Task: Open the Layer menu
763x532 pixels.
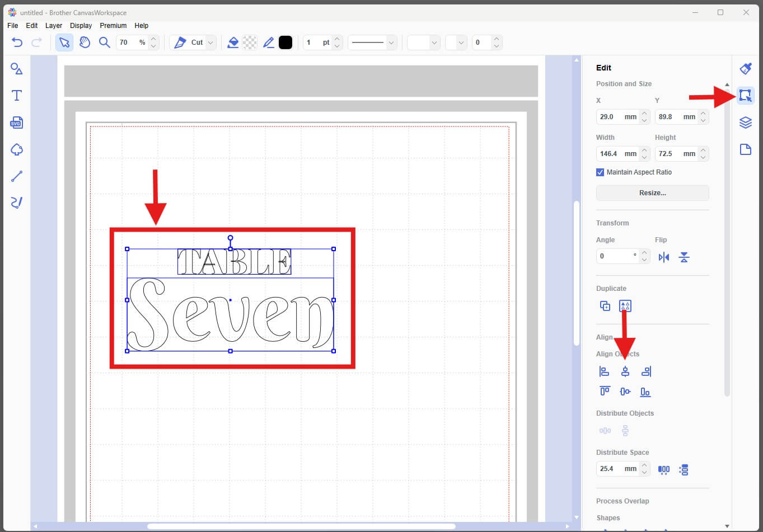Action: tap(54, 26)
